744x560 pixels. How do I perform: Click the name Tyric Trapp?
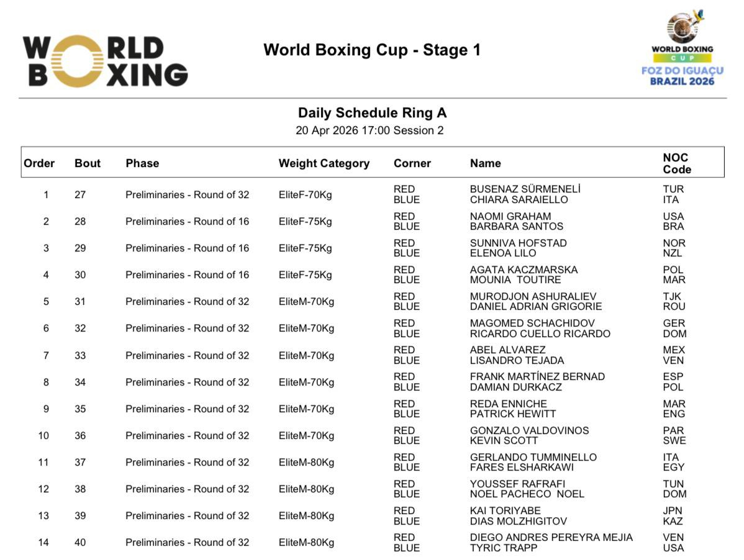pyautogui.click(x=504, y=548)
